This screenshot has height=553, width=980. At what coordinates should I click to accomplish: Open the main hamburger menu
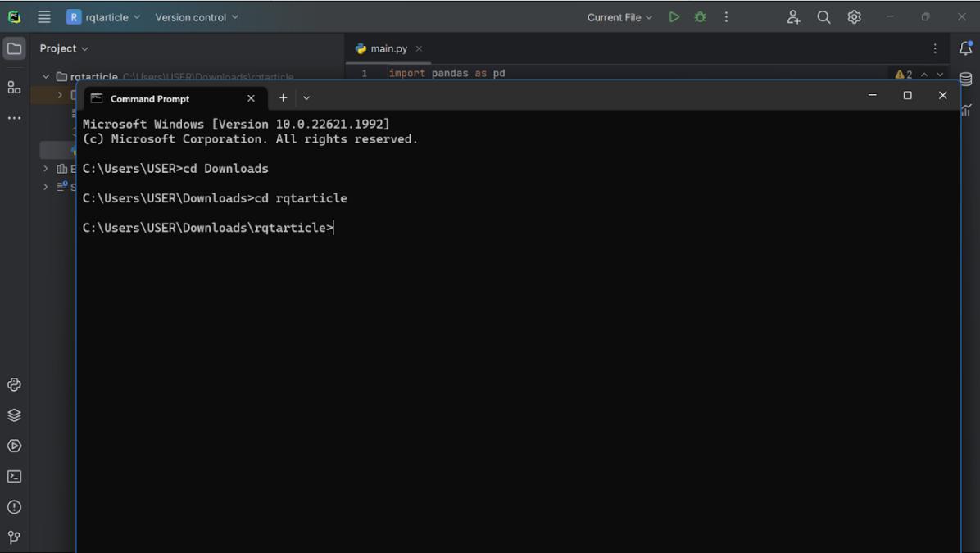[x=44, y=17]
